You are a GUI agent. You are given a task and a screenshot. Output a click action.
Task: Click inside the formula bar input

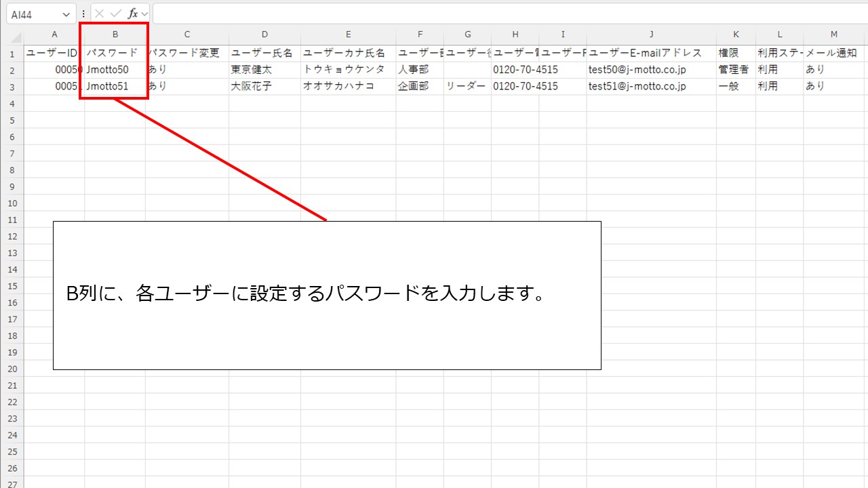tap(510, 14)
